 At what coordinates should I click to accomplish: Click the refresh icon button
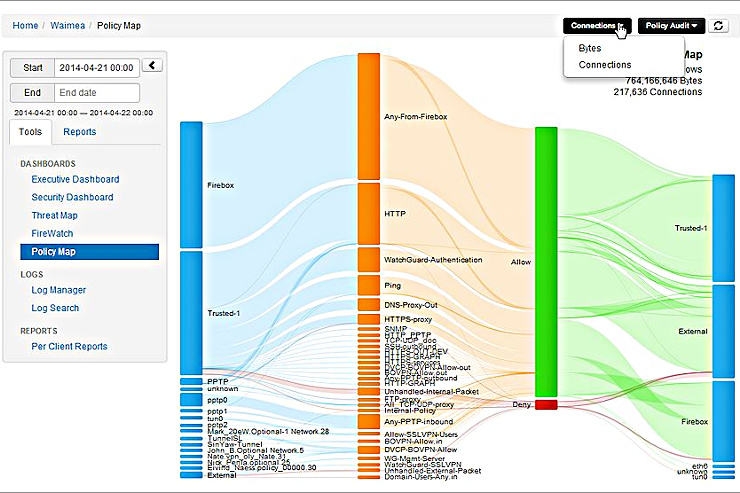(719, 26)
